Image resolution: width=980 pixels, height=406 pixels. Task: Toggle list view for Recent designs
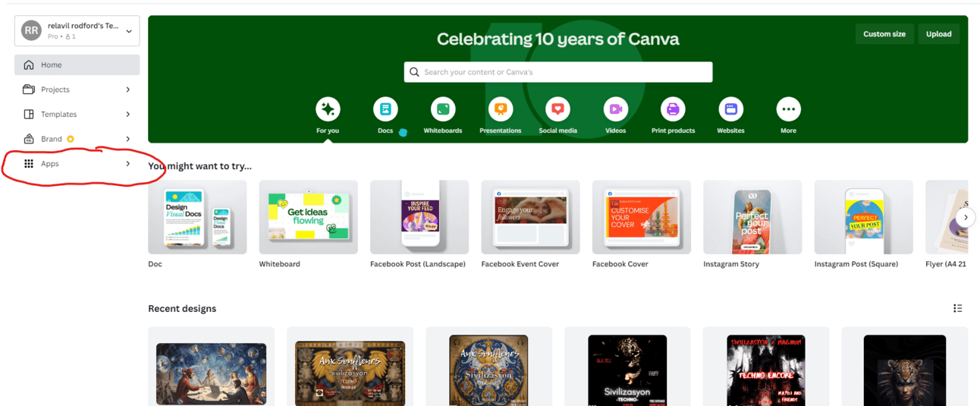tap(958, 308)
